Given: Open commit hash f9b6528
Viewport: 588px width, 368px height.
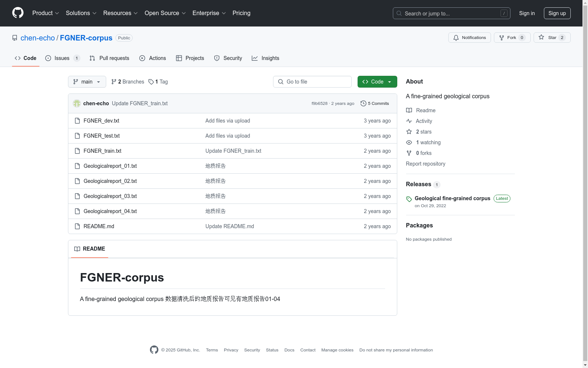Looking at the screenshot, I should pos(319,103).
